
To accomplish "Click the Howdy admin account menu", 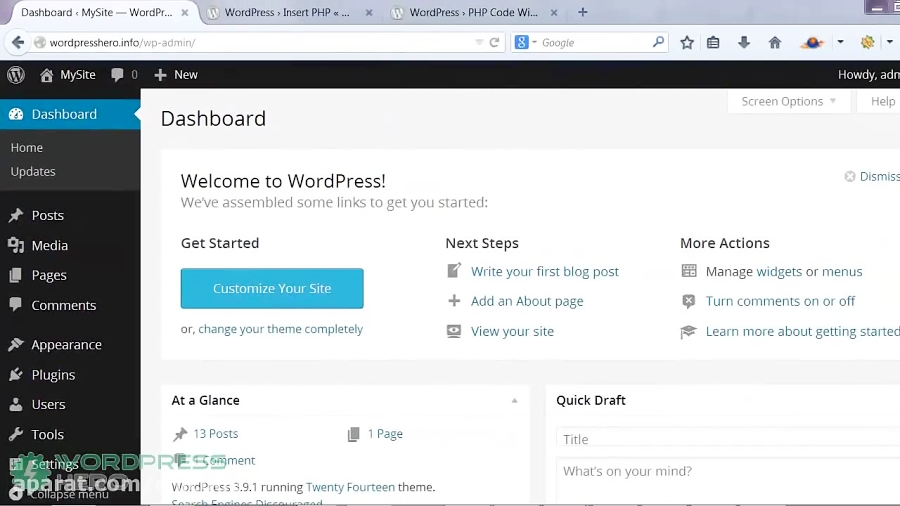I will click(x=868, y=75).
